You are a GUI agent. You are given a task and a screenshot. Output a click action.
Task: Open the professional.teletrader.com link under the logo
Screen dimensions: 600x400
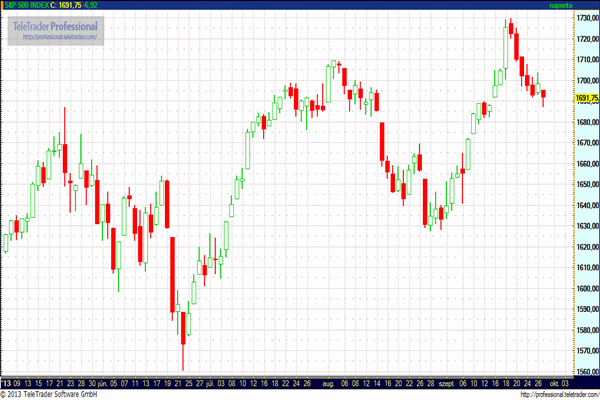point(56,37)
